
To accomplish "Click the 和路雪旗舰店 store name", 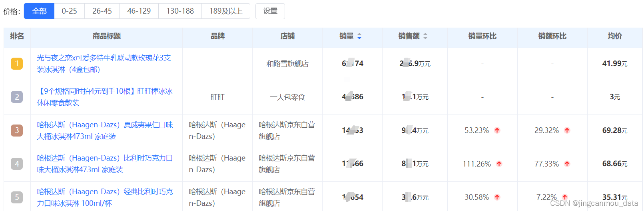I will tap(287, 64).
